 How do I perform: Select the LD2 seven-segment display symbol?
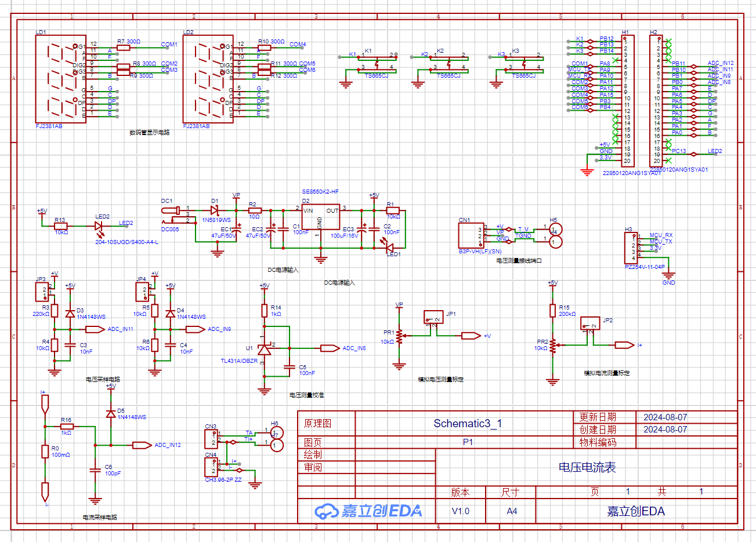(208, 78)
